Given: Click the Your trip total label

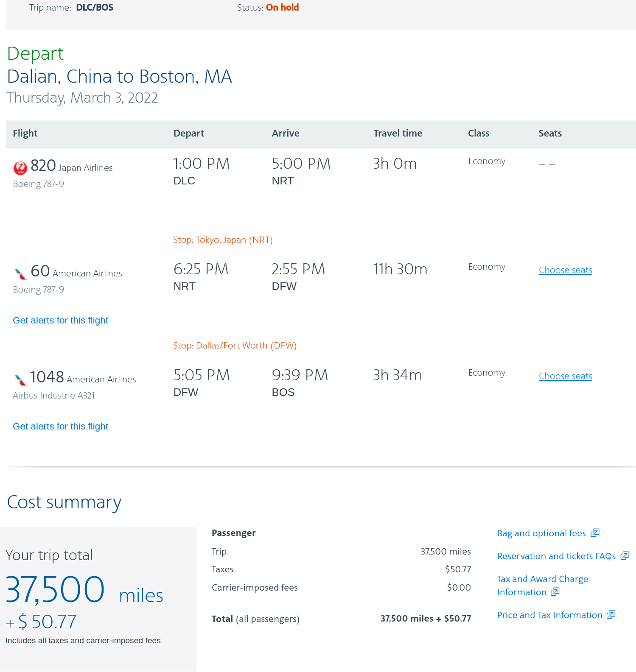Looking at the screenshot, I should coord(49,555).
